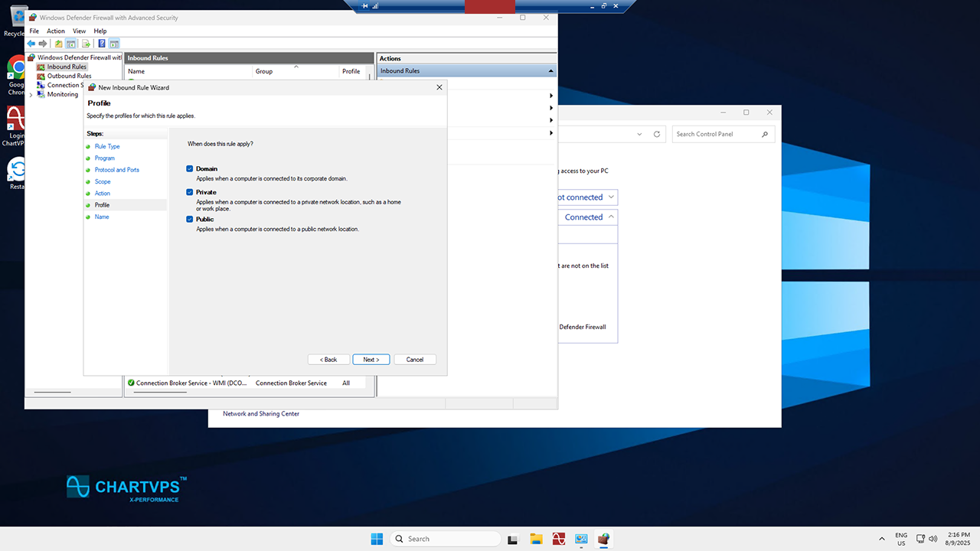Collapse the Inbound Rules actions section
This screenshot has height=551, width=980.
click(x=550, y=71)
